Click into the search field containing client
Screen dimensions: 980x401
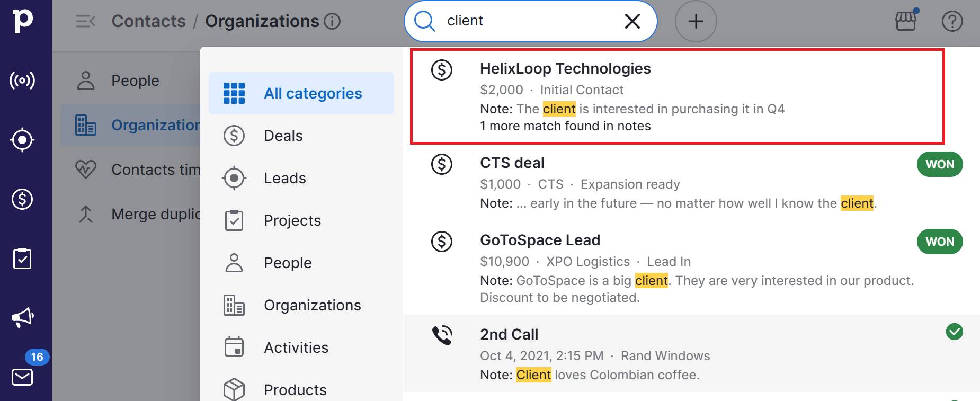pyautogui.click(x=530, y=21)
